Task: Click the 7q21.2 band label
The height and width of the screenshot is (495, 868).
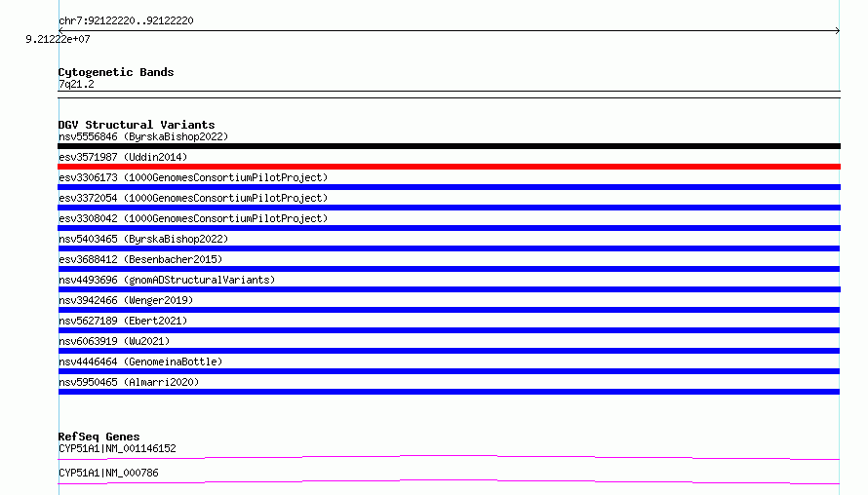Action: click(76, 84)
